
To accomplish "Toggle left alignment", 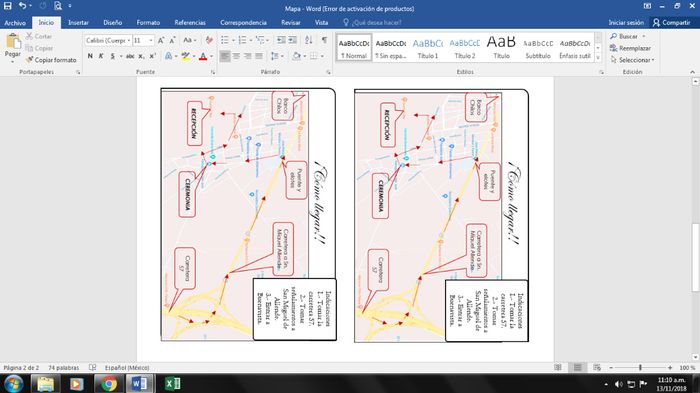I will tap(225, 56).
